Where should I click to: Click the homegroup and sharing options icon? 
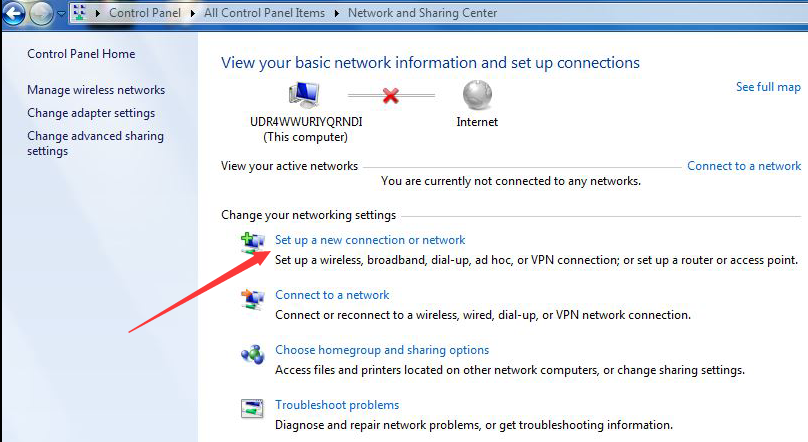(251, 353)
